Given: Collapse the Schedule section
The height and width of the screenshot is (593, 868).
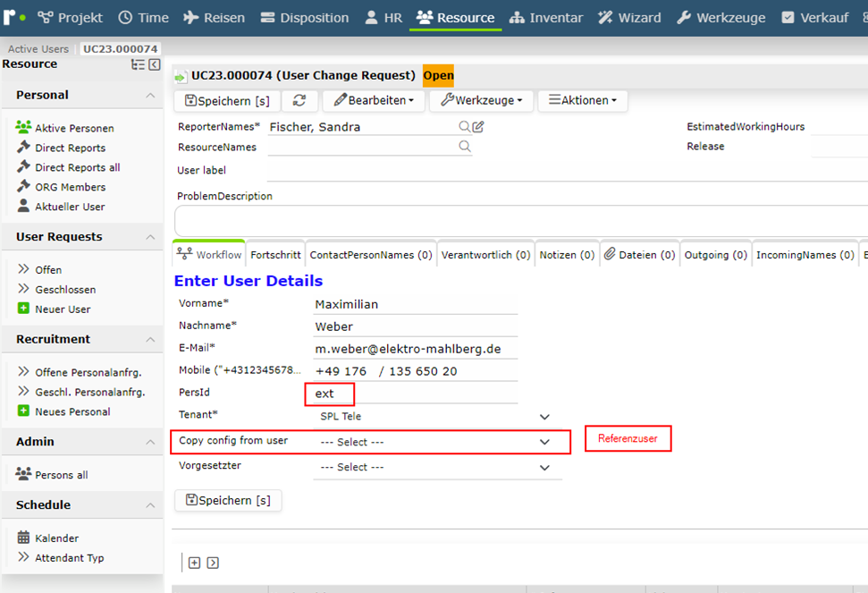Looking at the screenshot, I should (150, 505).
